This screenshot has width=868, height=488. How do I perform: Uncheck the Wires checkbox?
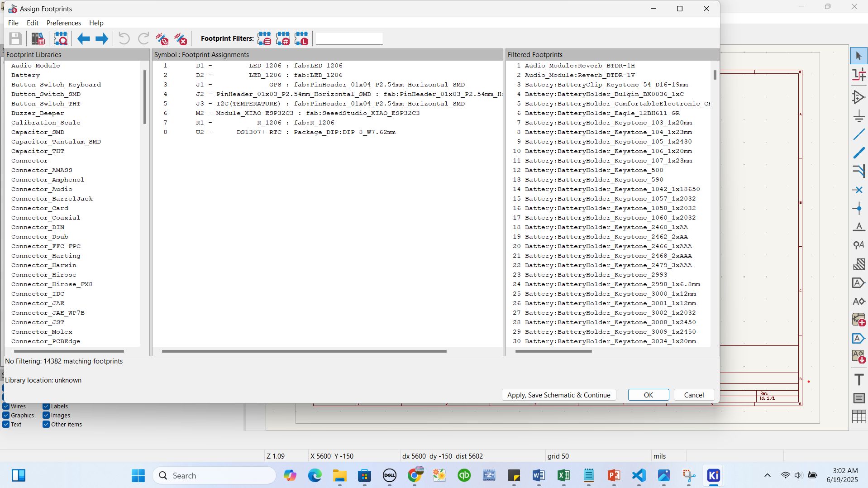[x=6, y=407]
